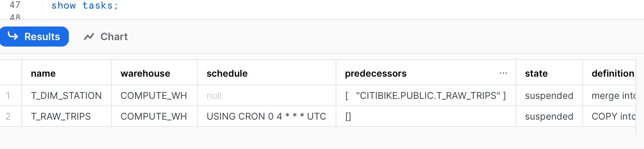Select the T_DIM_STATION name cell

(67, 96)
